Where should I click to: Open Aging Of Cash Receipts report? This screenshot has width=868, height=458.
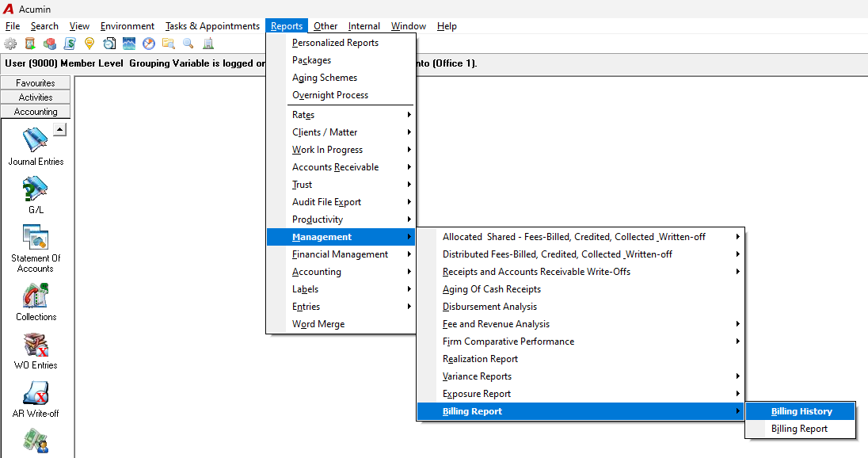(581, 289)
